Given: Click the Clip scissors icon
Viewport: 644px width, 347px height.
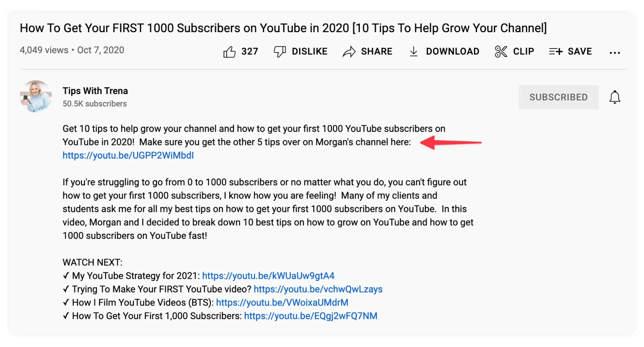Looking at the screenshot, I should point(501,52).
